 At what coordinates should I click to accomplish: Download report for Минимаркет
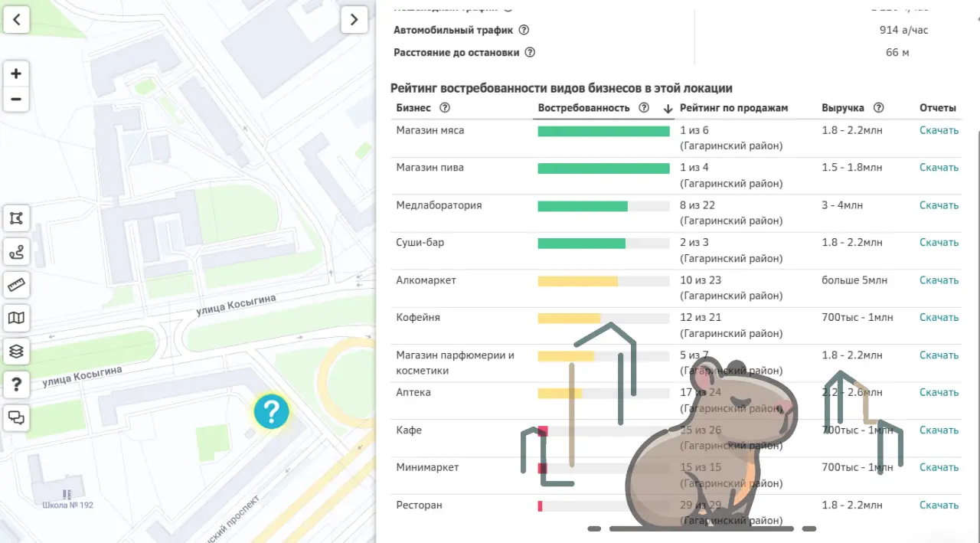coord(939,468)
